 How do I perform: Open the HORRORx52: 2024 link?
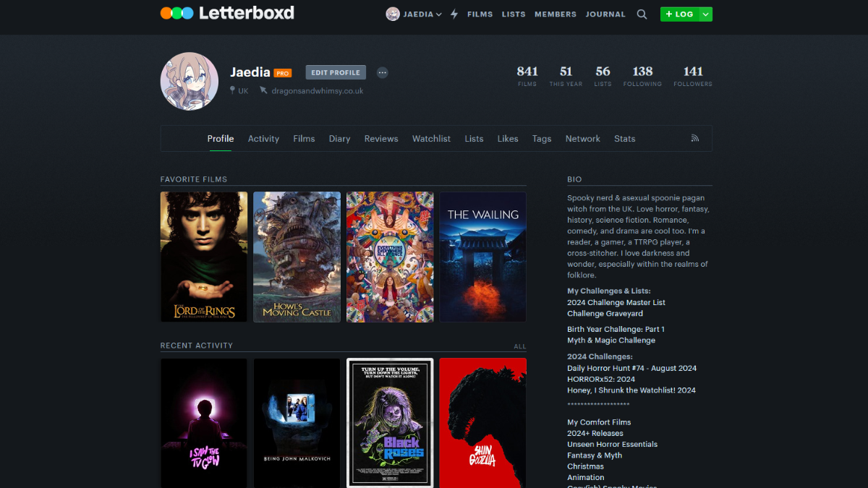(x=601, y=379)
